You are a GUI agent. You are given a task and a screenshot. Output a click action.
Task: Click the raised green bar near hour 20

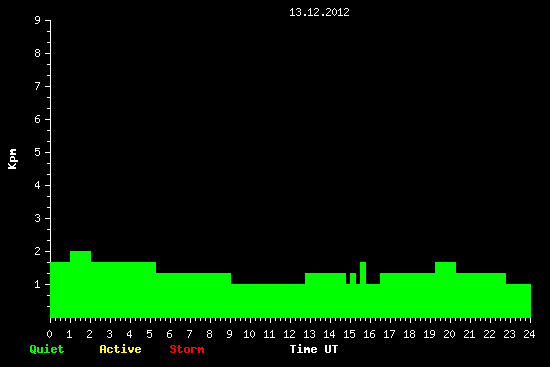pyautogui.click(x=445, y=289)
